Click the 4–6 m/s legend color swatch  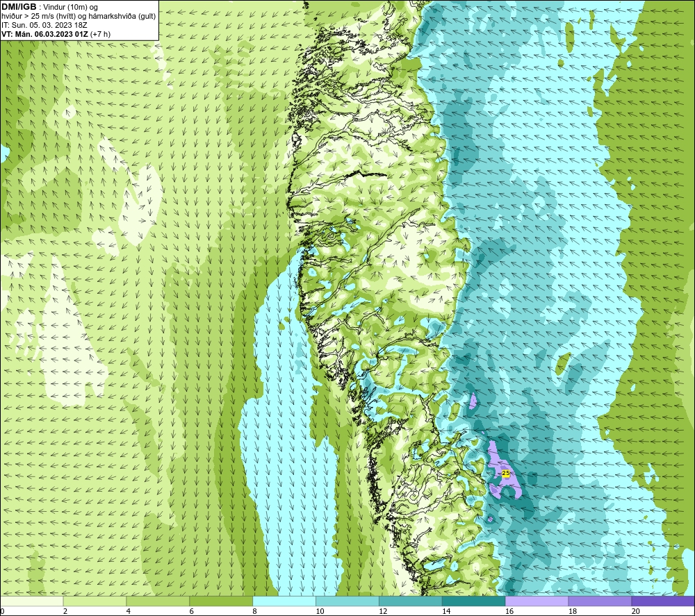click(158, 601)
